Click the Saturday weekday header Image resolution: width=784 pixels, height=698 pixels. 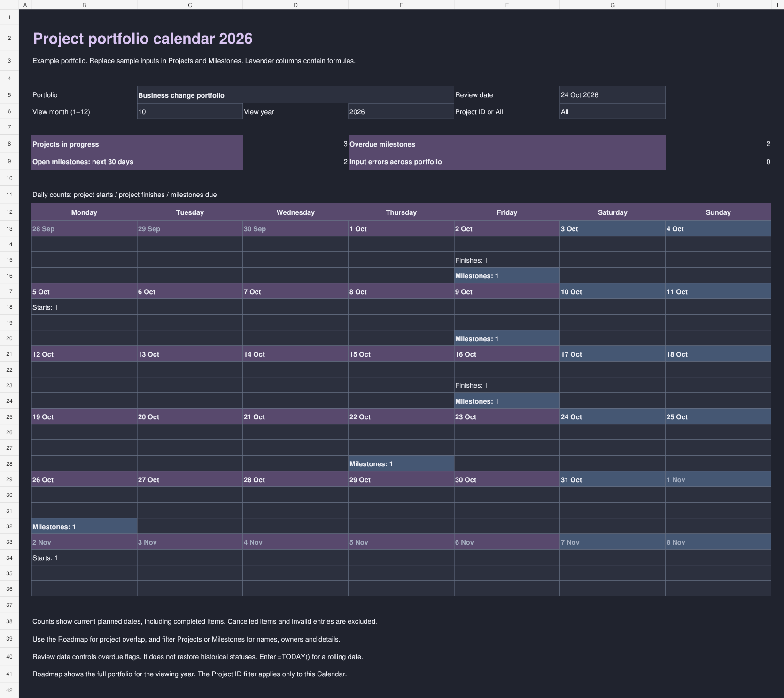613,212
